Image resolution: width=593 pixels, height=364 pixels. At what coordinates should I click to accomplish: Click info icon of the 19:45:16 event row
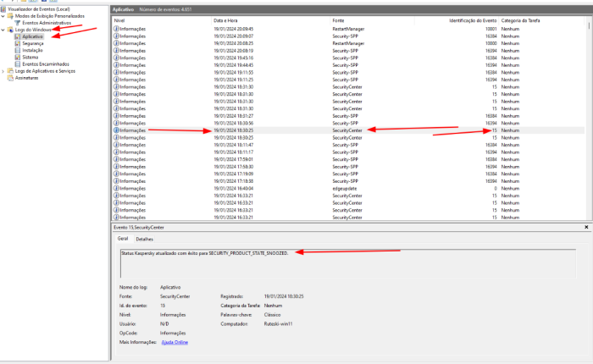pyautogui.click(x=117, y=58)
